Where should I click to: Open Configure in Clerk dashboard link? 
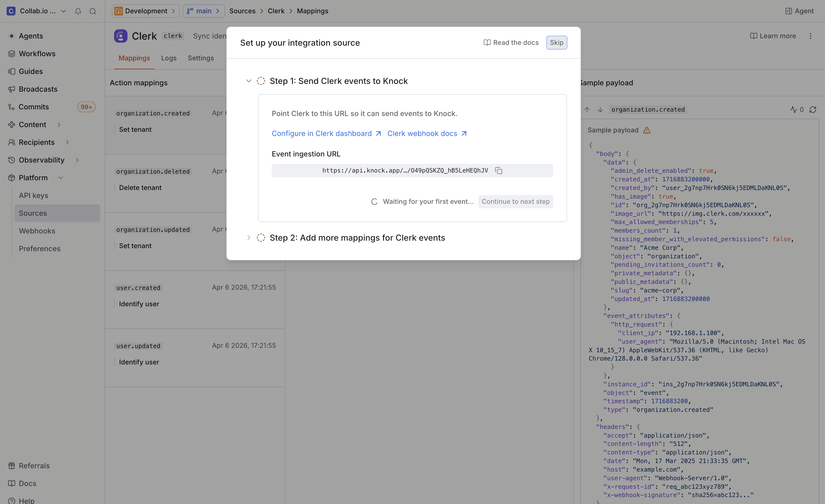(x=321, y=133)
